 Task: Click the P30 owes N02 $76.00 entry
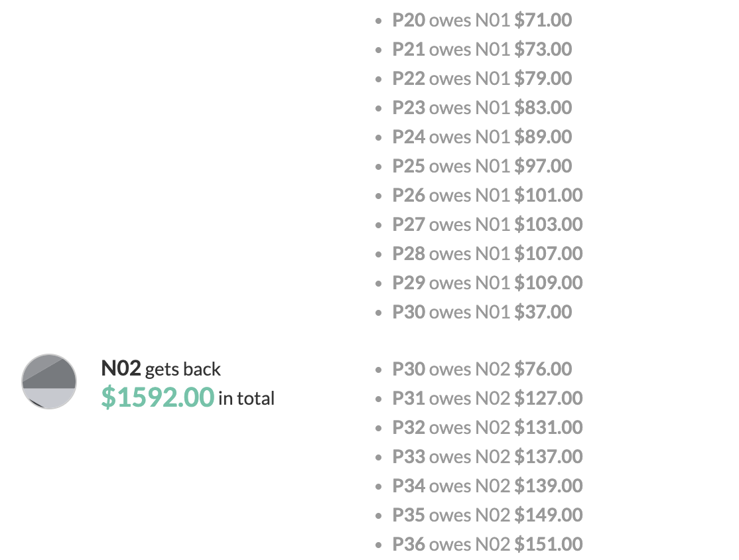tap(482, 369)
